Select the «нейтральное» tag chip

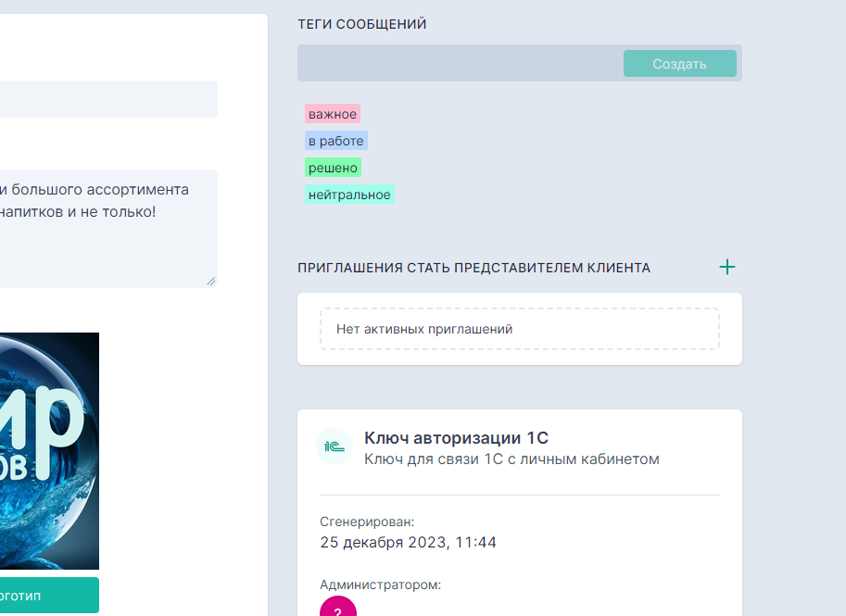(x=349, y=194)
